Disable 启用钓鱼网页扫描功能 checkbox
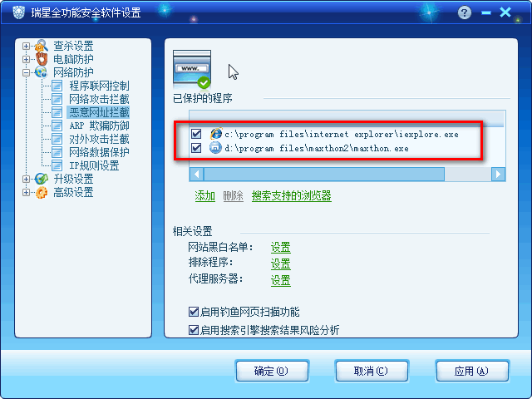 tap(194, 312)
